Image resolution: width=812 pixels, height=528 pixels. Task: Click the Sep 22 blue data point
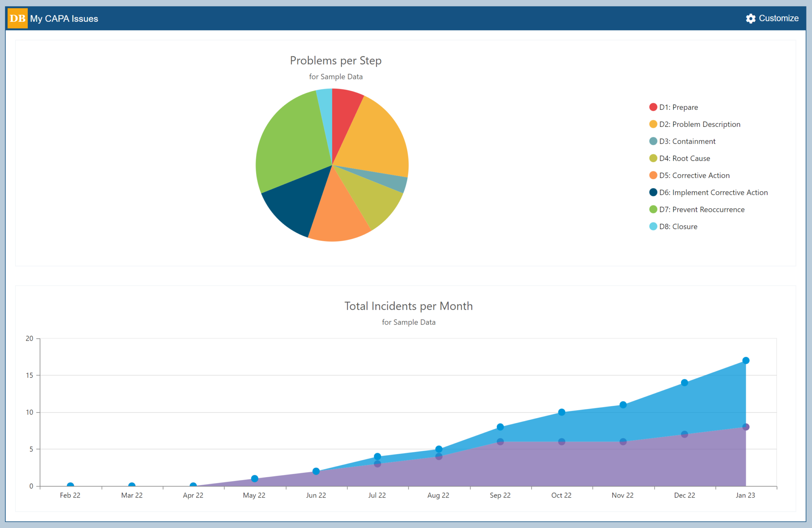[500, 427]
